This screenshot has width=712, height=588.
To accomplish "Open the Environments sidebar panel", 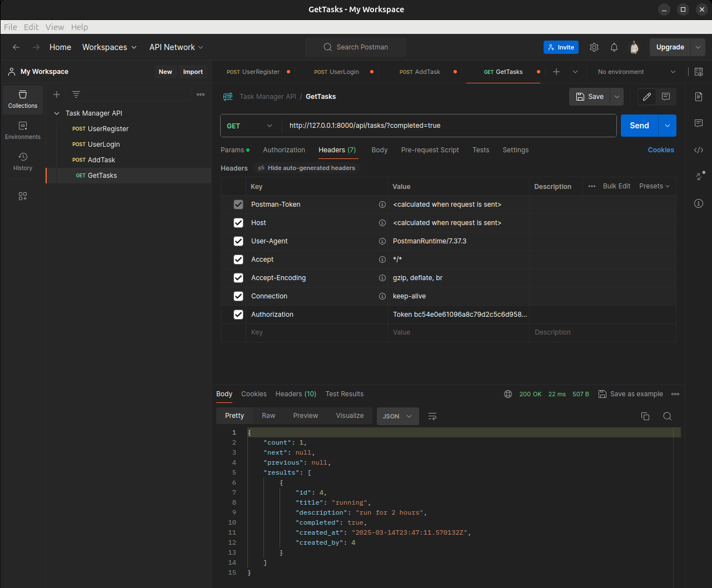I will (x=23, y=131).
